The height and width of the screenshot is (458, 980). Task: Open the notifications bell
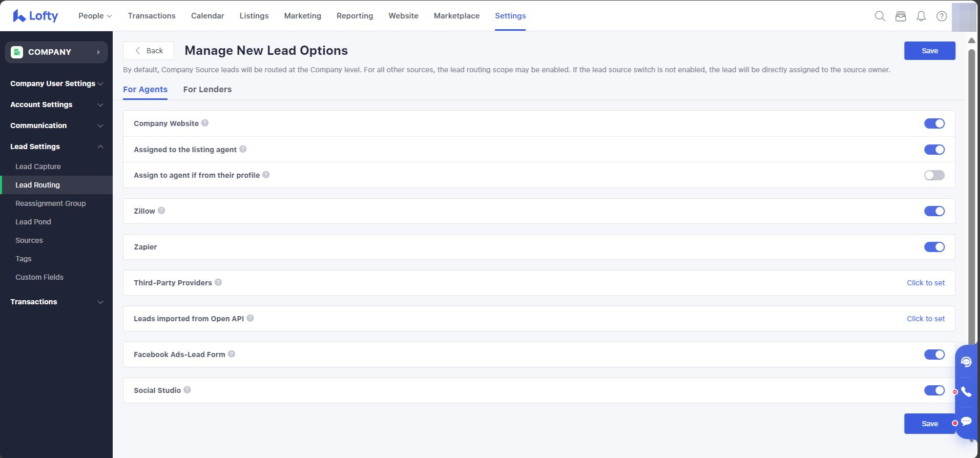click(921, 16)
